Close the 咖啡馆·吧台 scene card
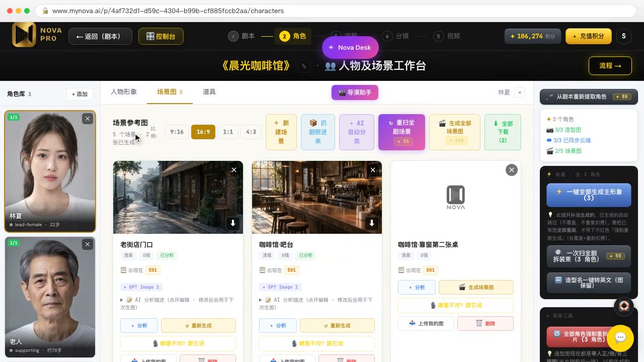 373,170
